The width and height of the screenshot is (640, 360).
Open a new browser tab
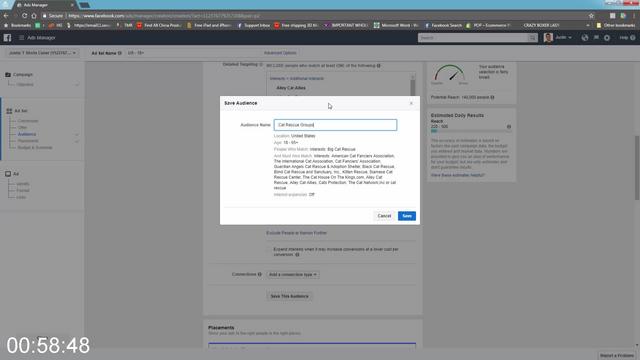tap(84, 5)
